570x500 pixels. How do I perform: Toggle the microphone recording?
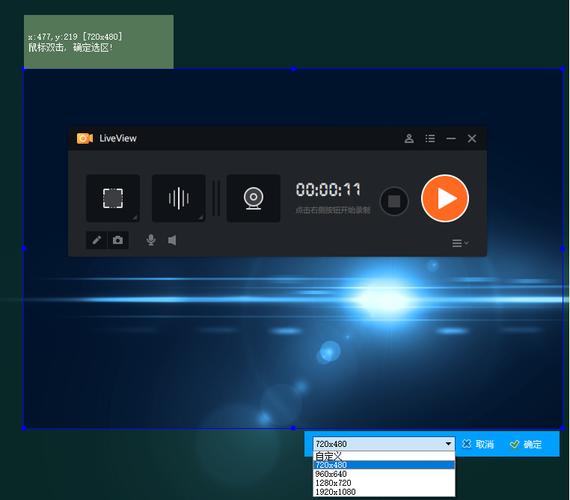point(151,240)
